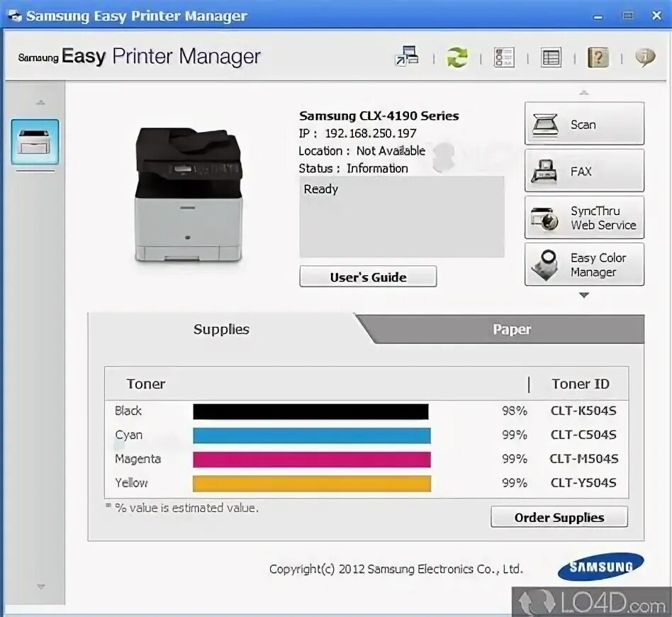This screenshot has height=617, width=672.
Task: Click the switch to advanced mode icon
Action: [406, 56]
